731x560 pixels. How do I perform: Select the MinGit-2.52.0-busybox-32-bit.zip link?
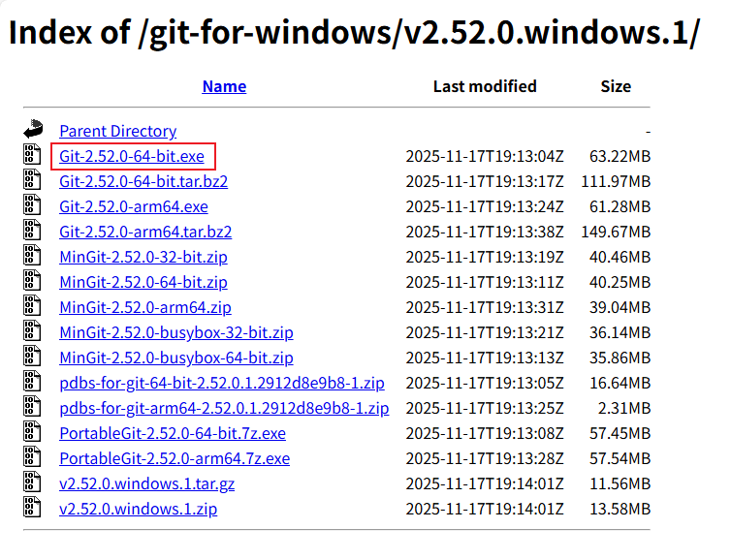point(176,332)
